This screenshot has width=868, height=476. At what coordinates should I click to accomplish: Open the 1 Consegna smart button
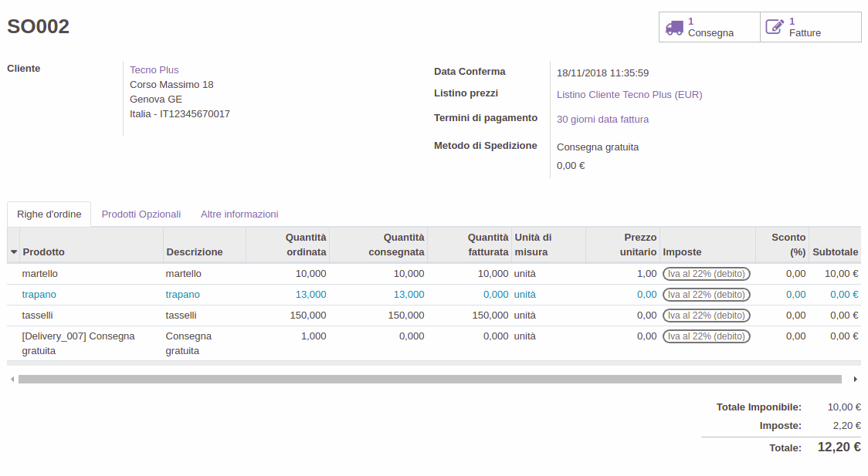[709, 27]
